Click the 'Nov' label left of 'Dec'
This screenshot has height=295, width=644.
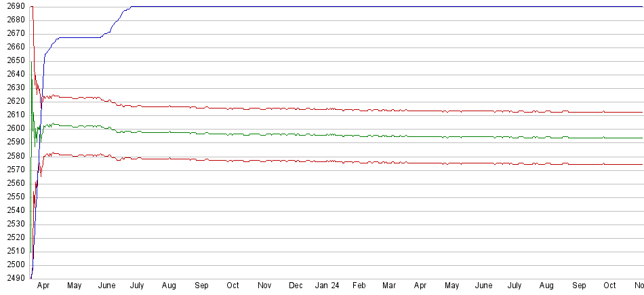[265, 286]
